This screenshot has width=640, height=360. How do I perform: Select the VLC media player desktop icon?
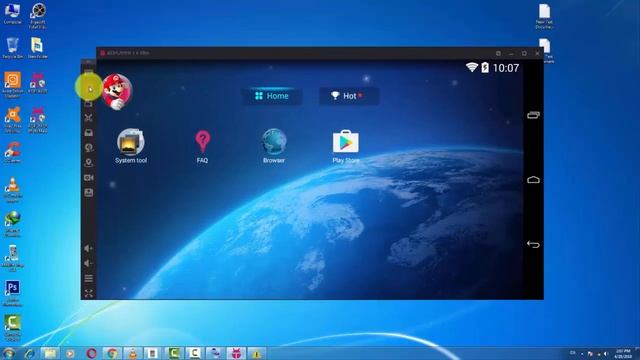[x=12, y=190]
